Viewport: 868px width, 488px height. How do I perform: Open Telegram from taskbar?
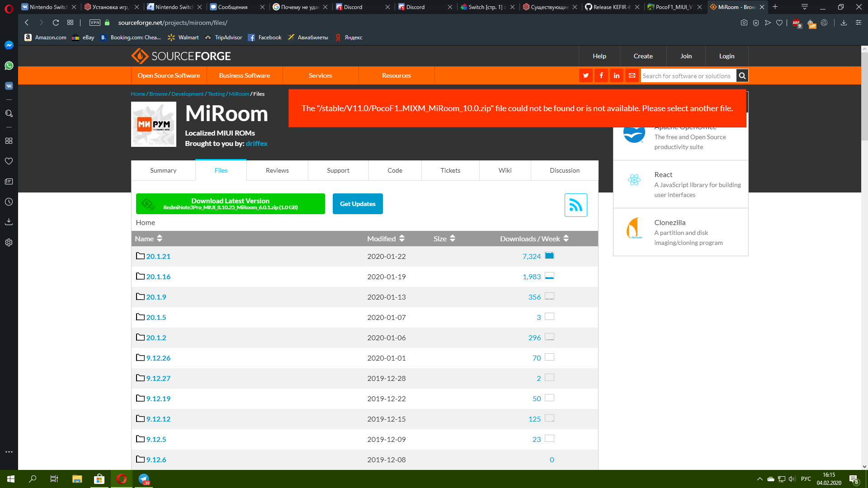144,479
